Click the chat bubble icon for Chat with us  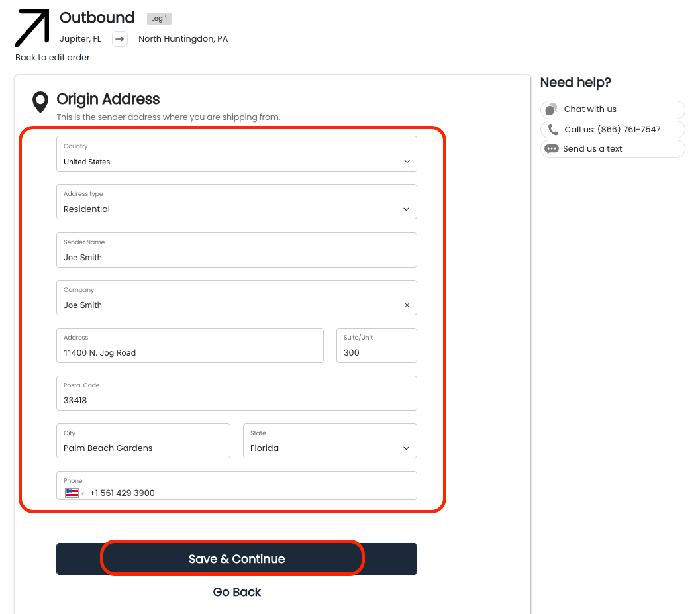tap(552, 109)
